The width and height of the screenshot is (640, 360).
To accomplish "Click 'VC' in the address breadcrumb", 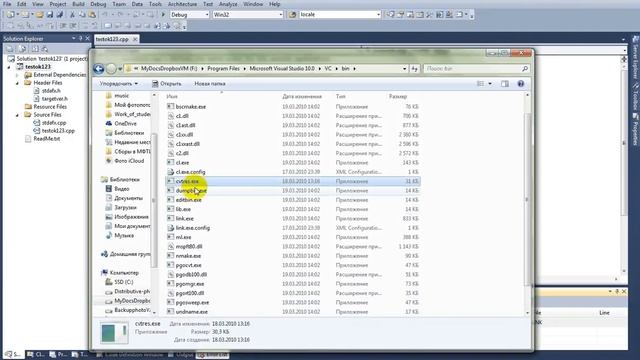I will 328,69.
